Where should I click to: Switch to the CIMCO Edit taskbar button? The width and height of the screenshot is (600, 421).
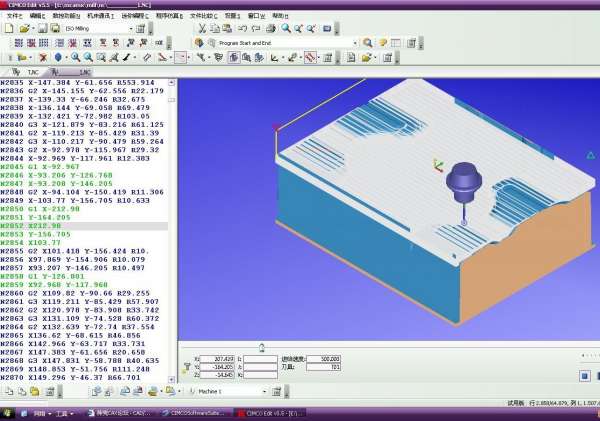click(272, 413)
